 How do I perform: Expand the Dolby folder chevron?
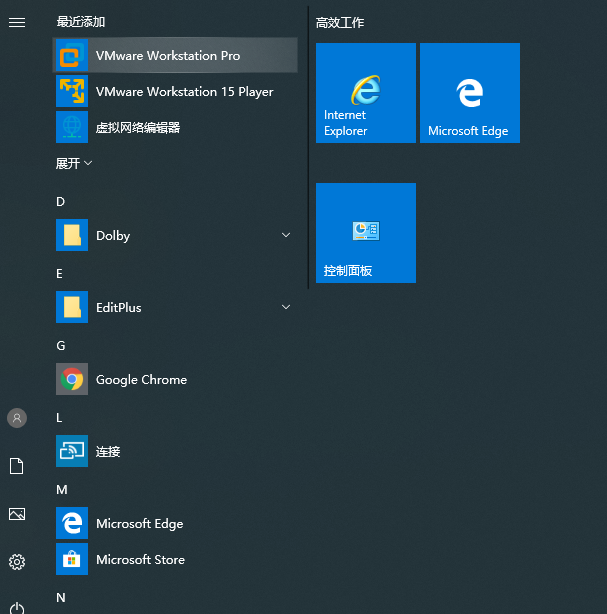coord(286,235)
